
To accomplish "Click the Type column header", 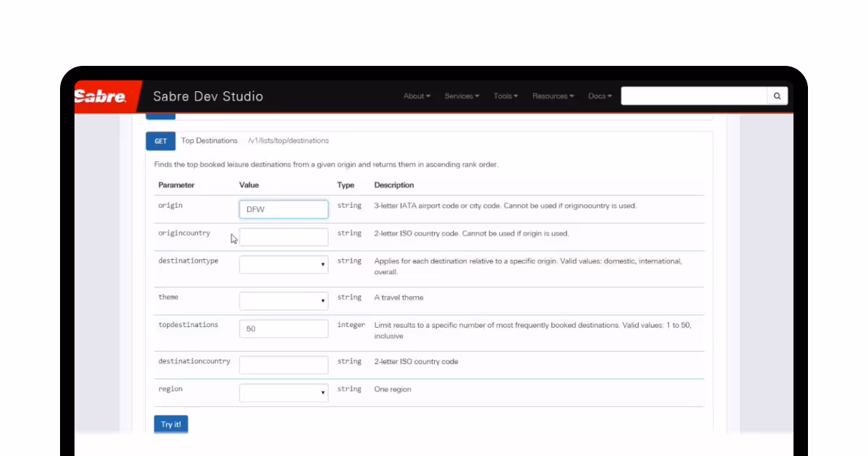I will 346,185.
